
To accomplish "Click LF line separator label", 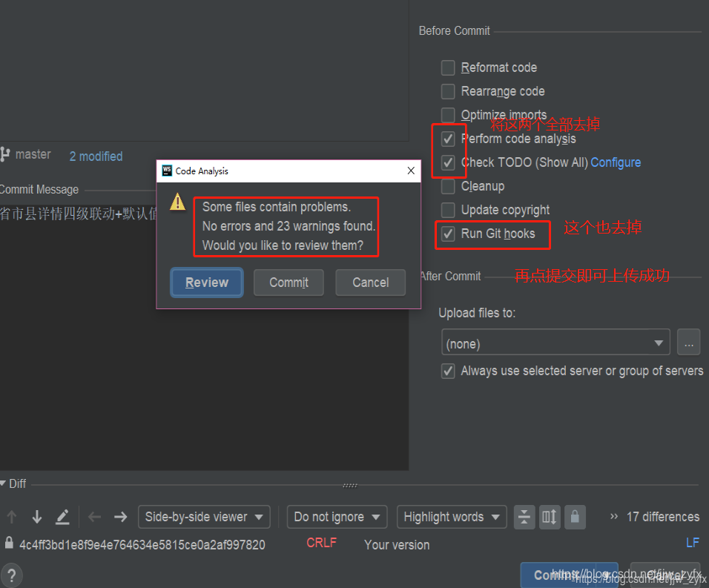I will [x=693, y=542].
